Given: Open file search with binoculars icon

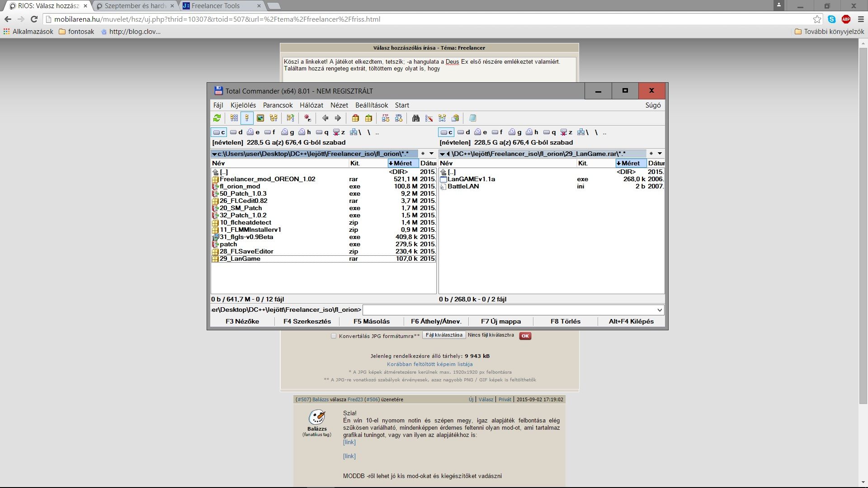Looking at the screenshot, I should (416, 118).
